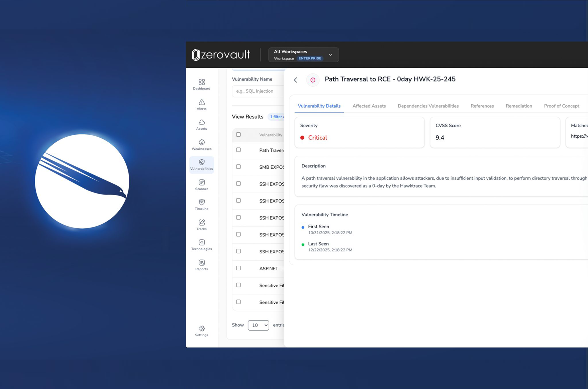The width and height of the screenshot is (588, 389).
Task: Click the back chevron in details panel
Action: click(296, 80)
